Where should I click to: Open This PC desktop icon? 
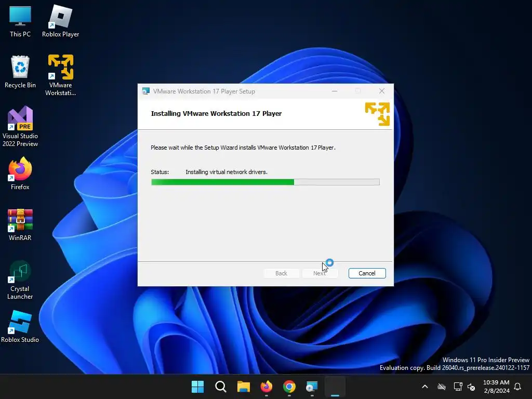20,21
